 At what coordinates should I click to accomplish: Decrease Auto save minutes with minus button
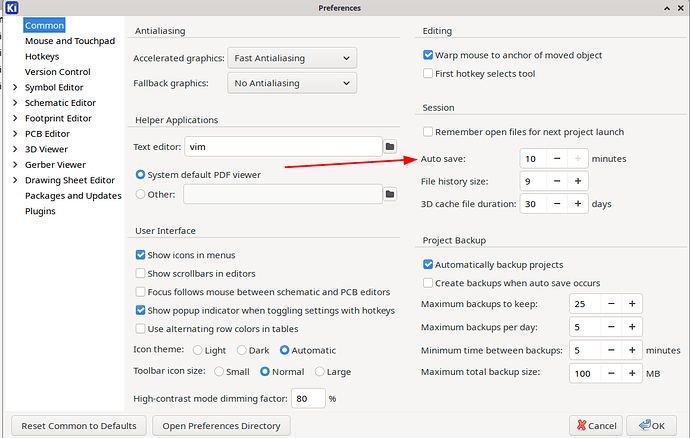(555, 158)
